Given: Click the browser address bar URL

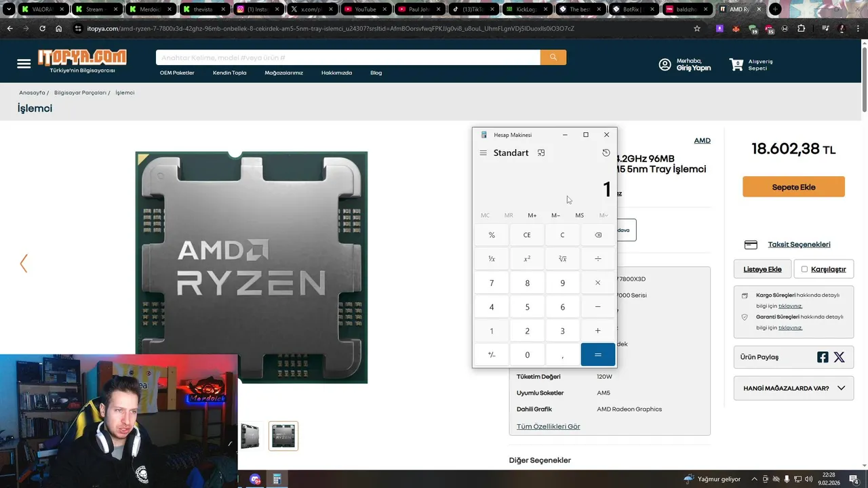Looking at the screenshot, I should coord(331,28).
